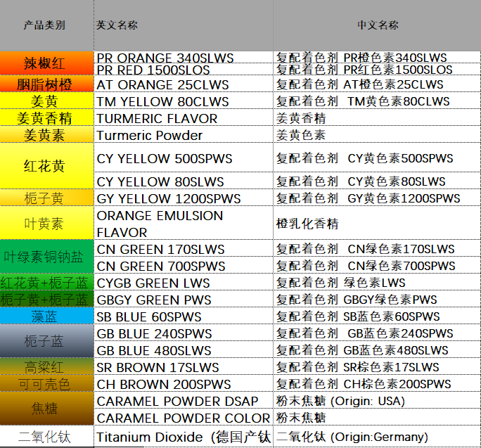Select the GB BLUE 240SPWS cell
This screenshot has height=448, width=481.
click(x=184, y=333)
